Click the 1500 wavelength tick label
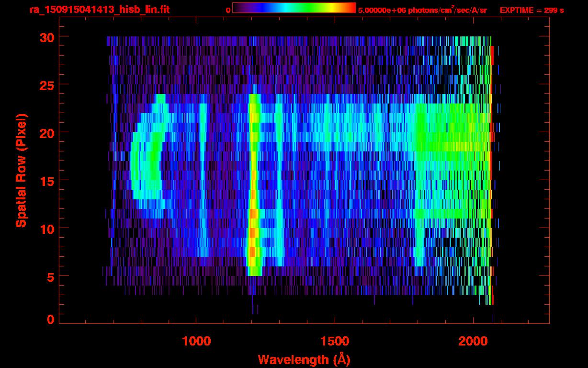 point(335,341)
